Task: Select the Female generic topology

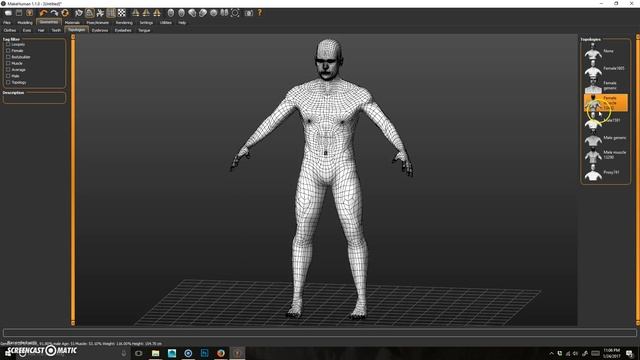Action: click(x=606, y=85)
